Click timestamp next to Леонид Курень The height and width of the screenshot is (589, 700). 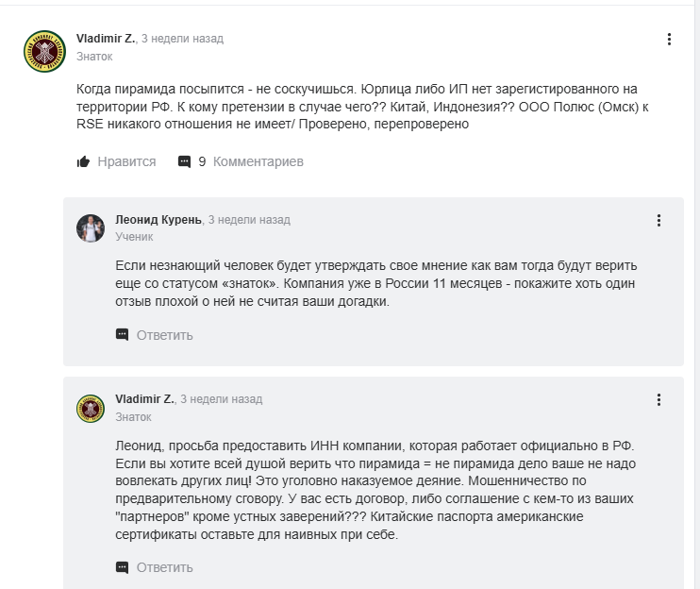249,219
